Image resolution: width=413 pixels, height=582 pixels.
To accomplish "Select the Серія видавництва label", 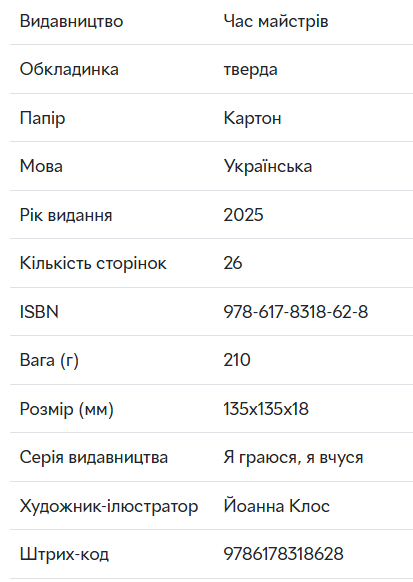I will [x=94, y=457].
